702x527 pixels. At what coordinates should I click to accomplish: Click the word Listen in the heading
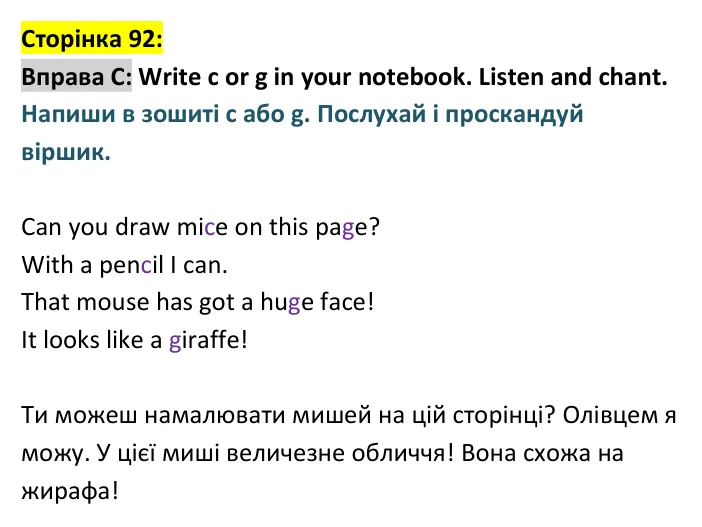511,77
